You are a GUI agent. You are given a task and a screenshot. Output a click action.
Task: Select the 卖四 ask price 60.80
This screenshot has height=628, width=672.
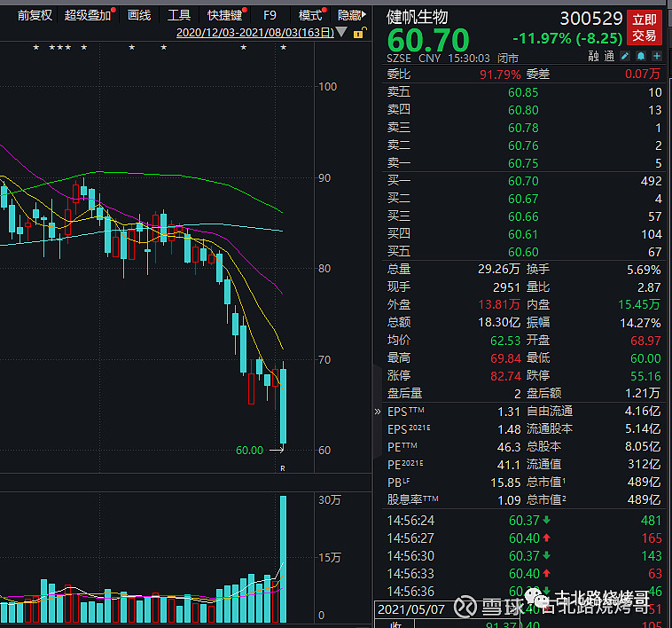point(523,110)
